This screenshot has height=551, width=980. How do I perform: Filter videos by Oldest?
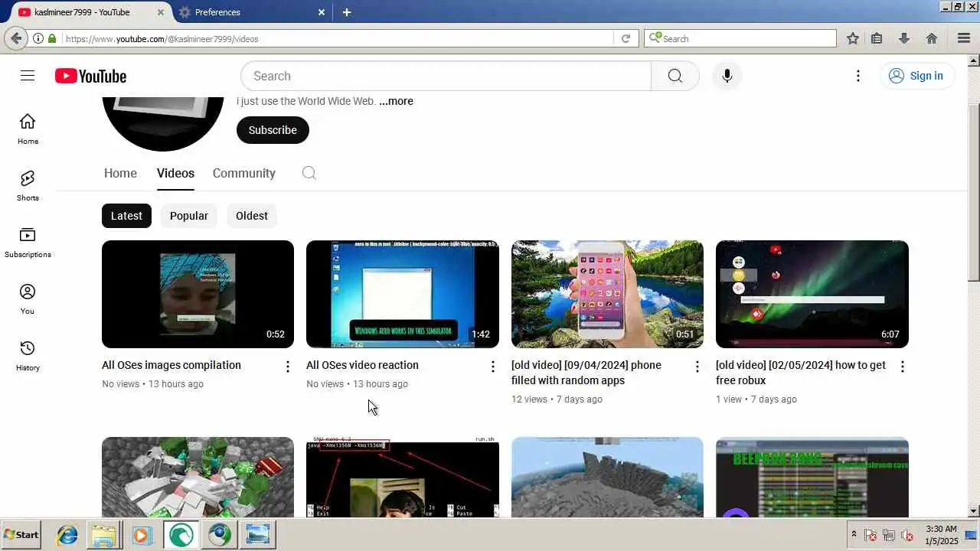[252, 216]
